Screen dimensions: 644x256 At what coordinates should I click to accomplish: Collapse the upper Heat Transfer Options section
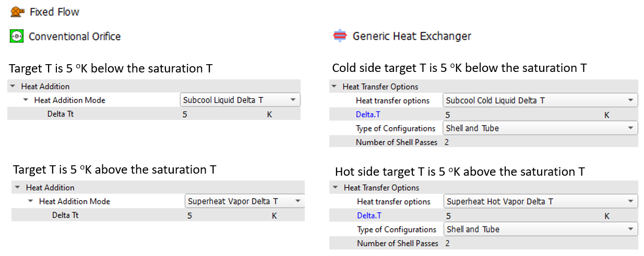(x=334, y=87)
